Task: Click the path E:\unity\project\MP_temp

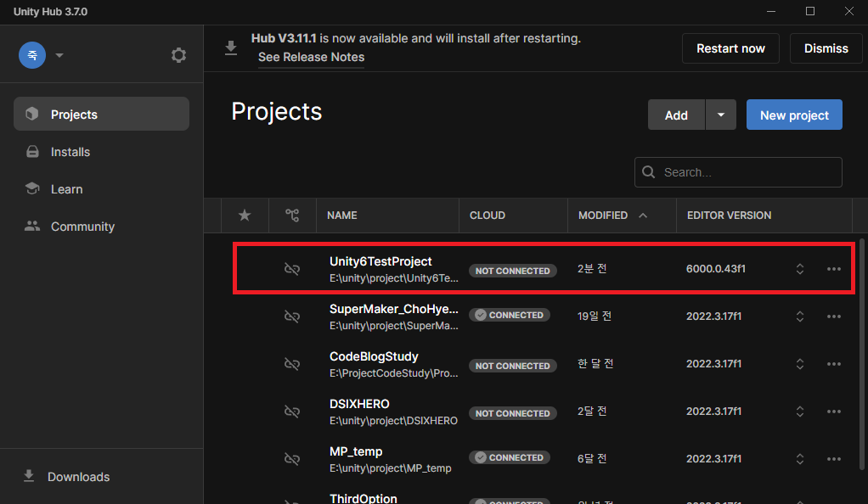Action: tap(391, 468)
